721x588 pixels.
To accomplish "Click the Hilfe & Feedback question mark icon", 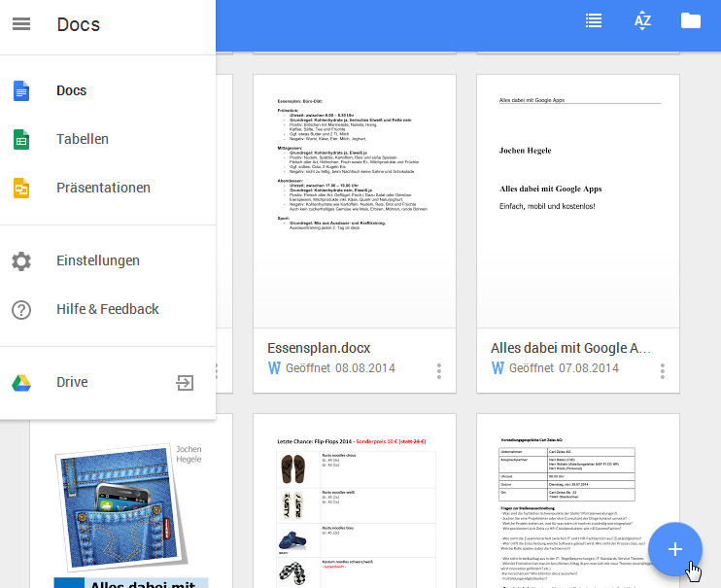I will click(21, 310).
